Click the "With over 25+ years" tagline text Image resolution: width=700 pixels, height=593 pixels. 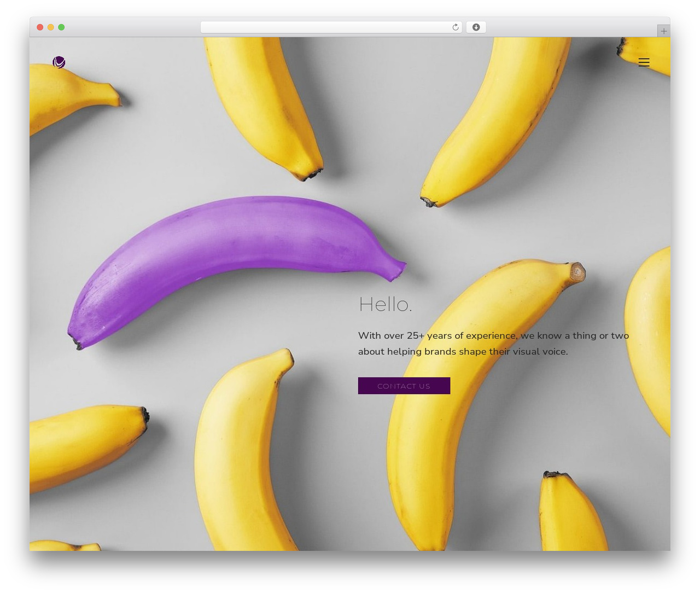[x=493, y=344]
